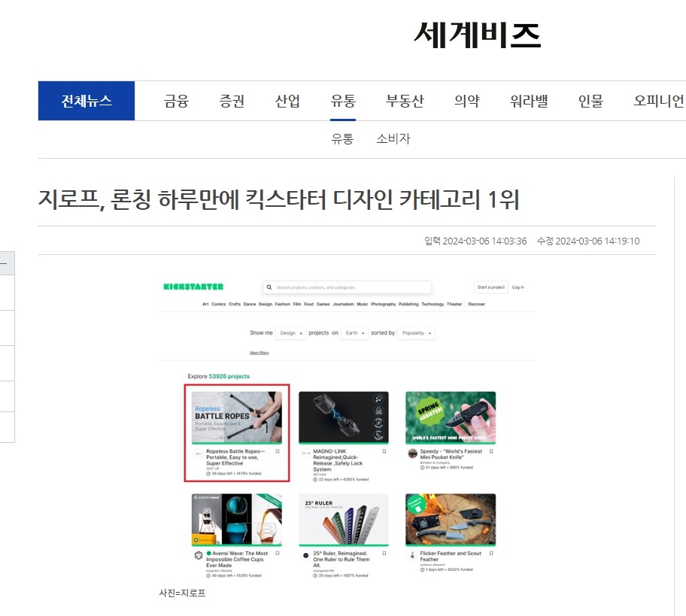Click the magnifier icon in the Kickstarter search bar

click(269, 287)
